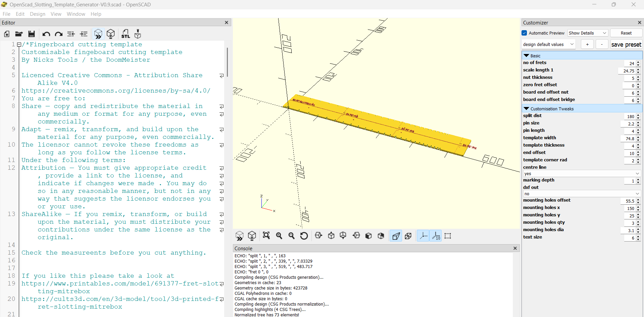Close the Console panel
644x317 pixels.
[x=515, y=248]
